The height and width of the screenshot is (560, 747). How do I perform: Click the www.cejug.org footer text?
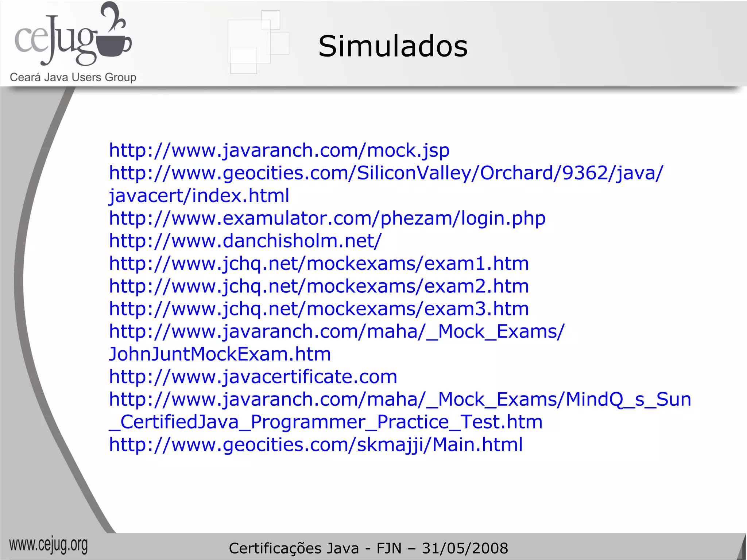point(49,545)
